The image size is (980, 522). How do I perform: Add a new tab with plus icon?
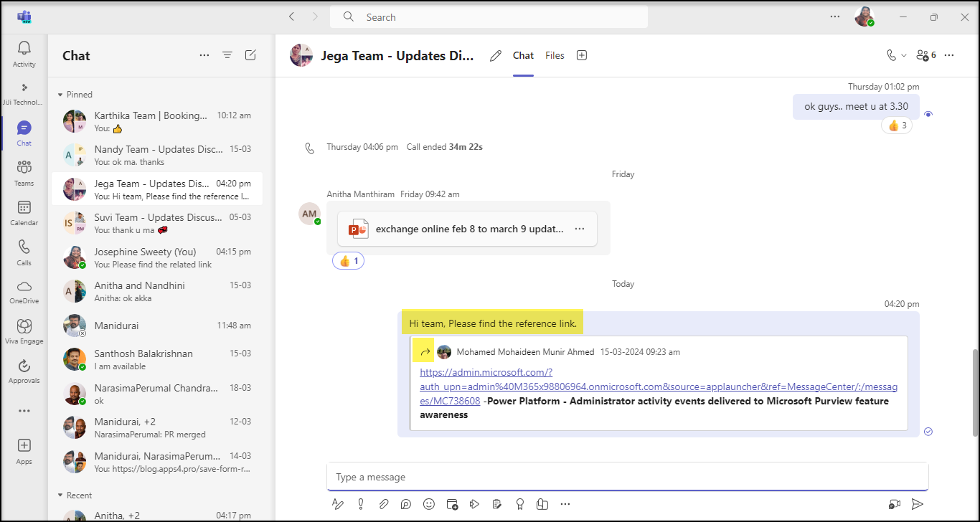[582, 55]
